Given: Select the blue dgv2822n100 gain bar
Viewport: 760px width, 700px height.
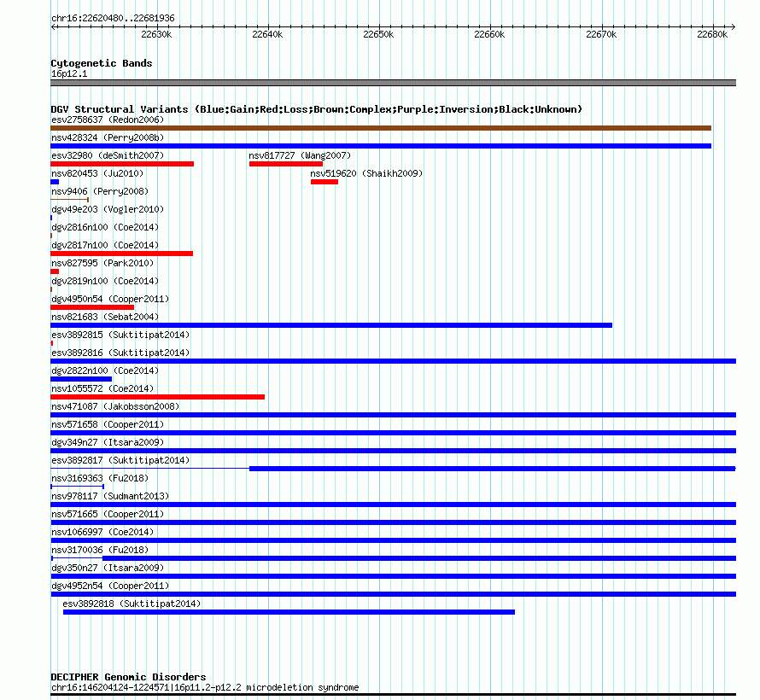Looking at the screenshot, I should tap(81, 379).
